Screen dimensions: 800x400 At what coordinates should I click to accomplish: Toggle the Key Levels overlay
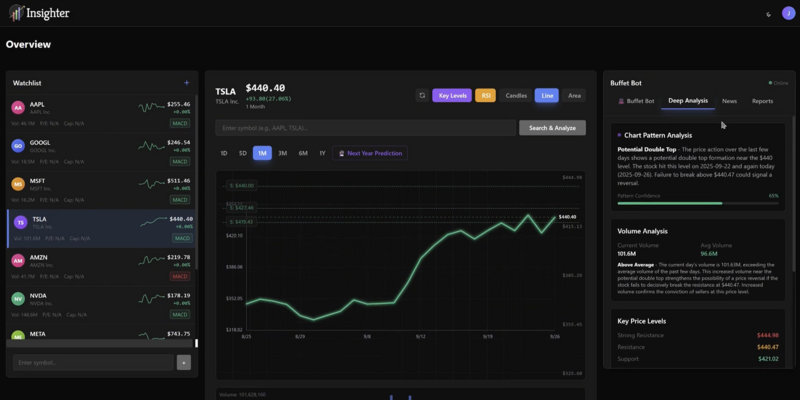[452, 95]
